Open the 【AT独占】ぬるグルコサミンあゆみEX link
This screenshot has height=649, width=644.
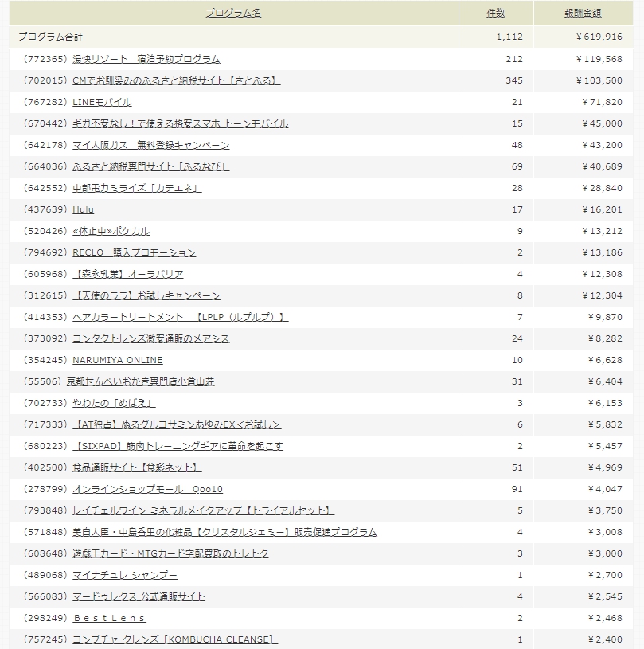[x=177, y=425]
